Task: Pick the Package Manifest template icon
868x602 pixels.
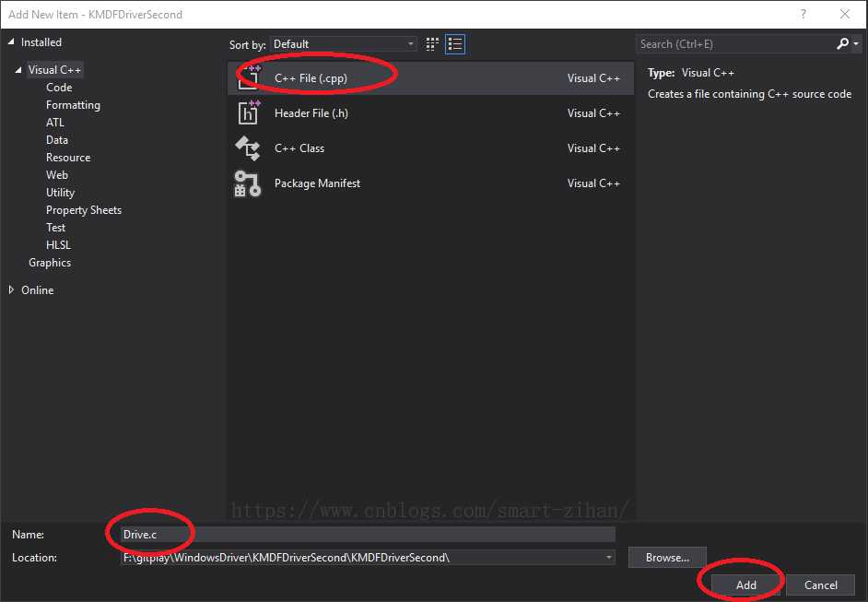Action: (248, 183)
